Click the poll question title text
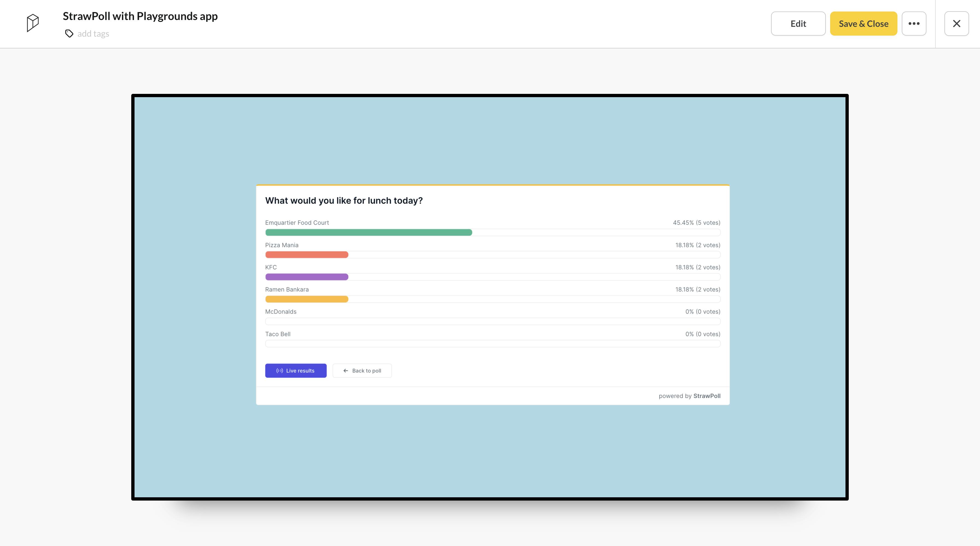This screenshot has height=546, width=980. click(343, 200)
